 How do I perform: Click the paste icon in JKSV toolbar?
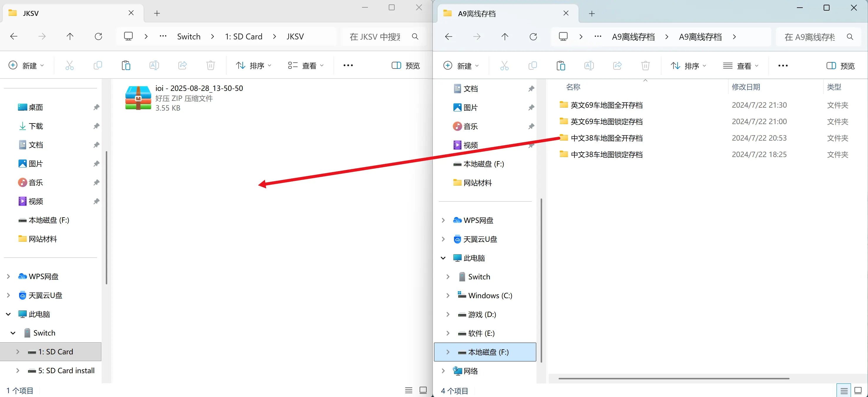[126, 66]
